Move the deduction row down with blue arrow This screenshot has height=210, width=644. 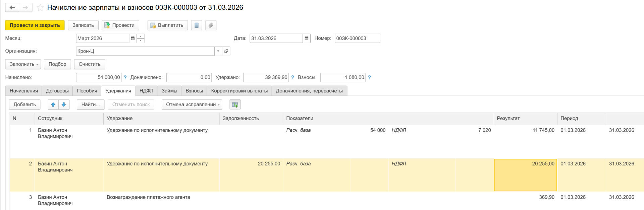[64, 104]
